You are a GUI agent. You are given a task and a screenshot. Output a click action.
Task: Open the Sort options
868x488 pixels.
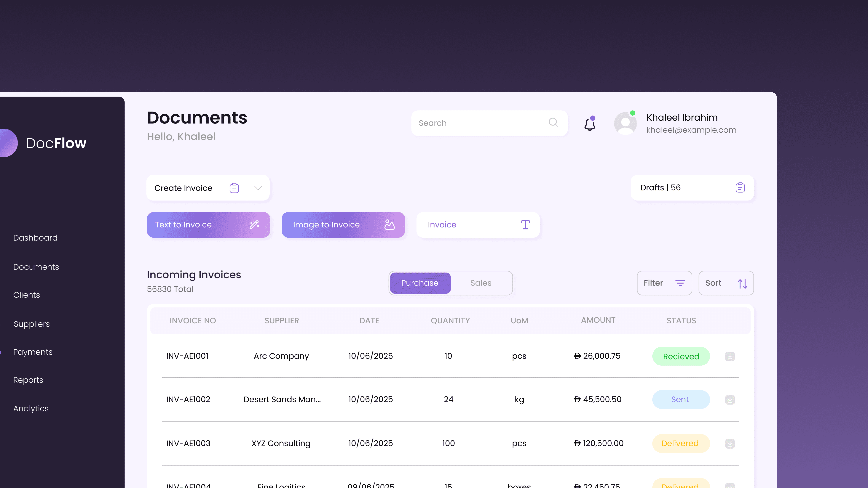tap(726, 283)
